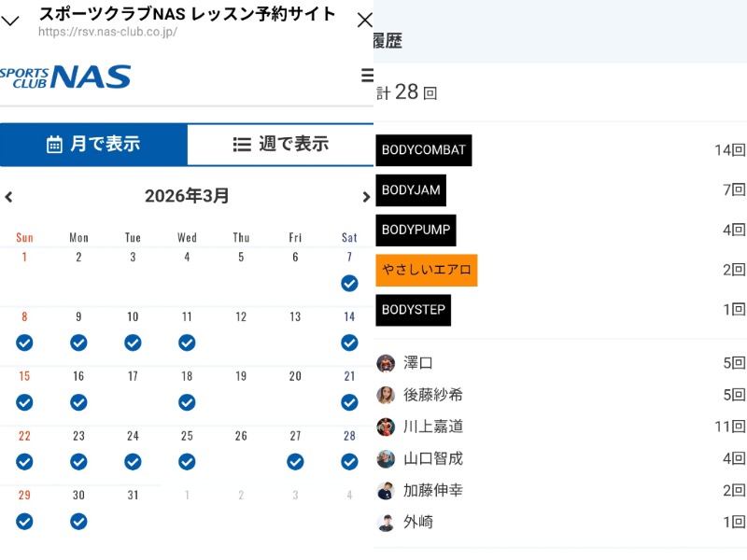Click the BODYCOMBAT lesson label
This screenshot has height=560, width=747.
pyautogui.click(x=423, y=150)
